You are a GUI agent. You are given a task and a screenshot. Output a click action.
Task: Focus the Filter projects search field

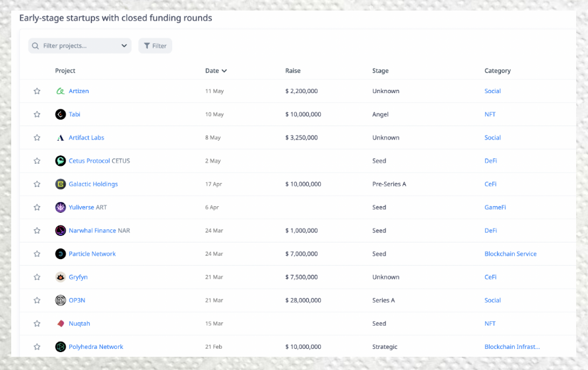80,46
